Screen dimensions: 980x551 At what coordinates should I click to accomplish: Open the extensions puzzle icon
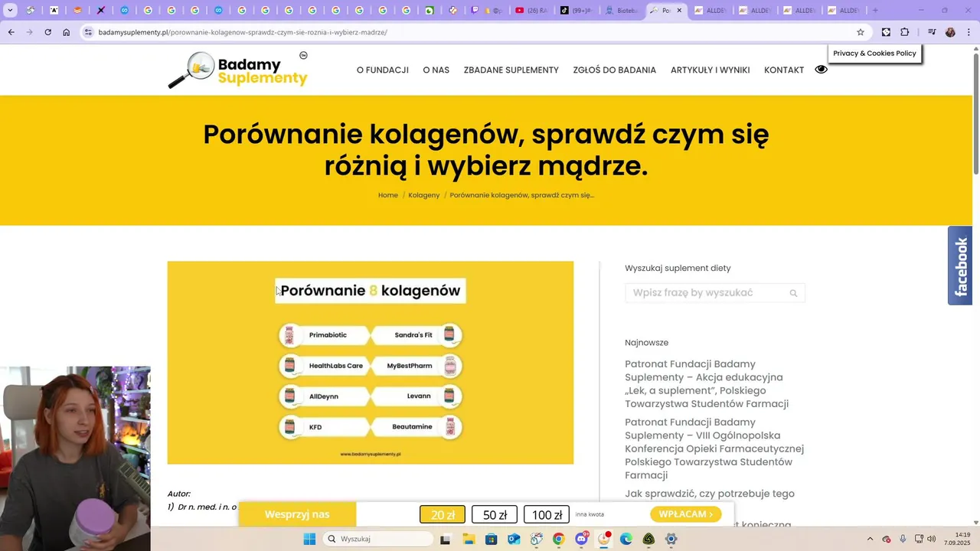point(905,32)
